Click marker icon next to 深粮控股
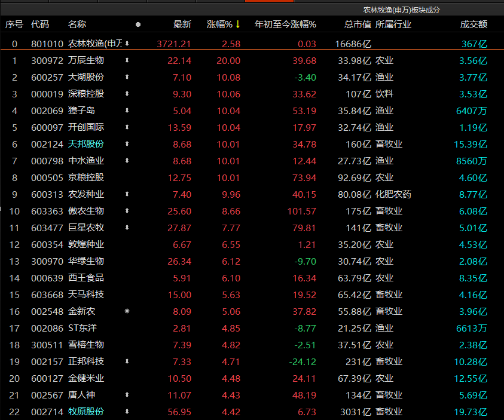 coord(127,93)
